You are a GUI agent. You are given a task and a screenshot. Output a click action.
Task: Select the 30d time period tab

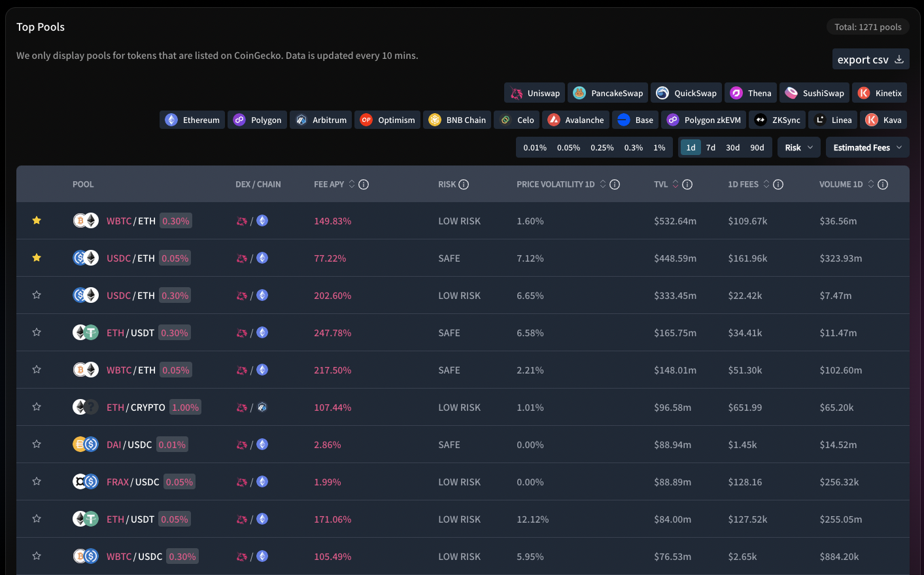[x=733, y=147]
